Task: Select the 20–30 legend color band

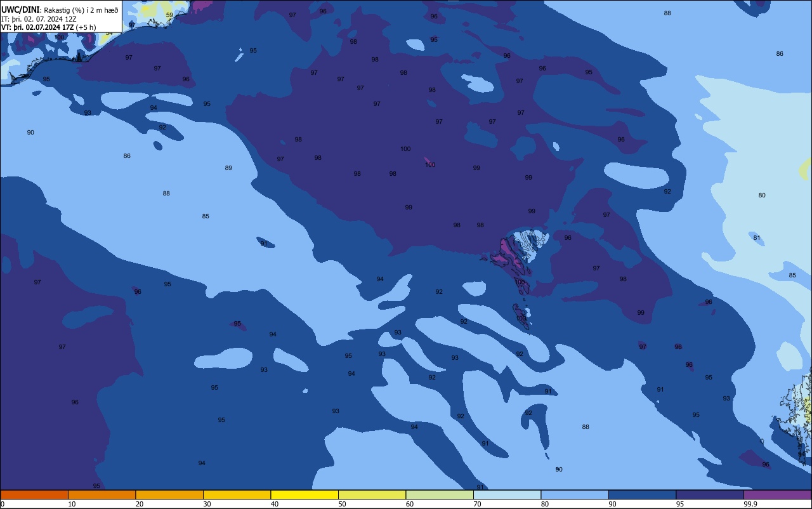Action: 169,494
